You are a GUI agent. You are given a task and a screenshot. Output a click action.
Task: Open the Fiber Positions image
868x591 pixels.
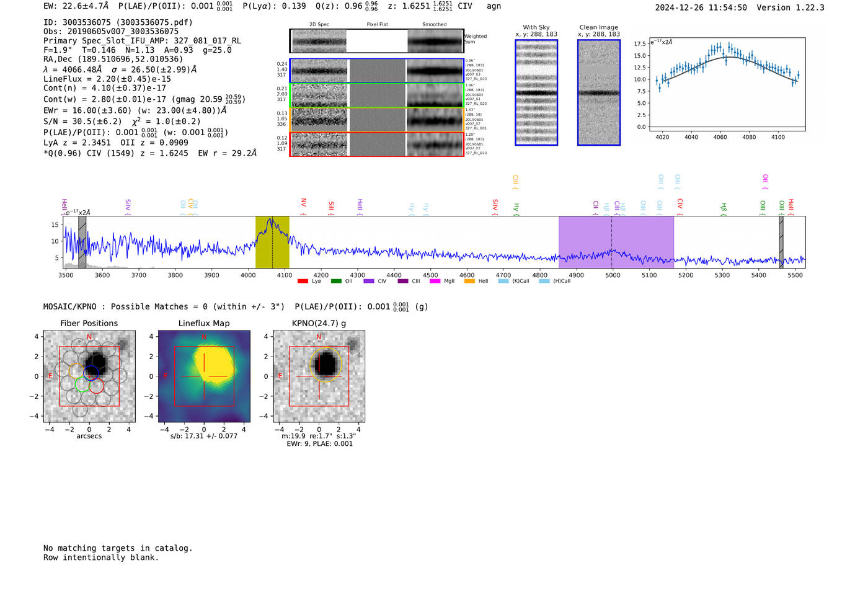click(89, 376)
